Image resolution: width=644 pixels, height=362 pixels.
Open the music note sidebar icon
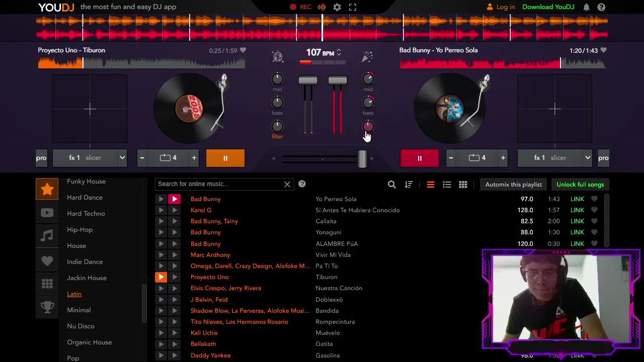tap(47, 236)
